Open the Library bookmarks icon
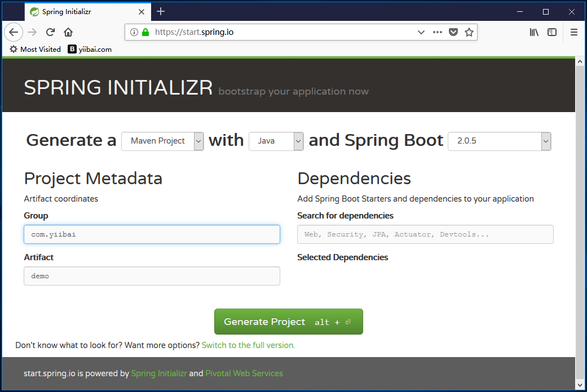 533,32
